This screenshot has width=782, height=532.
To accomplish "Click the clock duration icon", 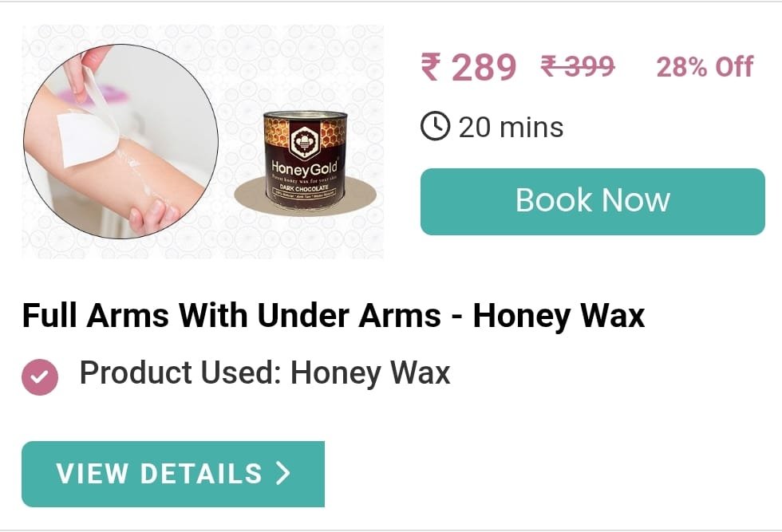I will tap(436, 126).
